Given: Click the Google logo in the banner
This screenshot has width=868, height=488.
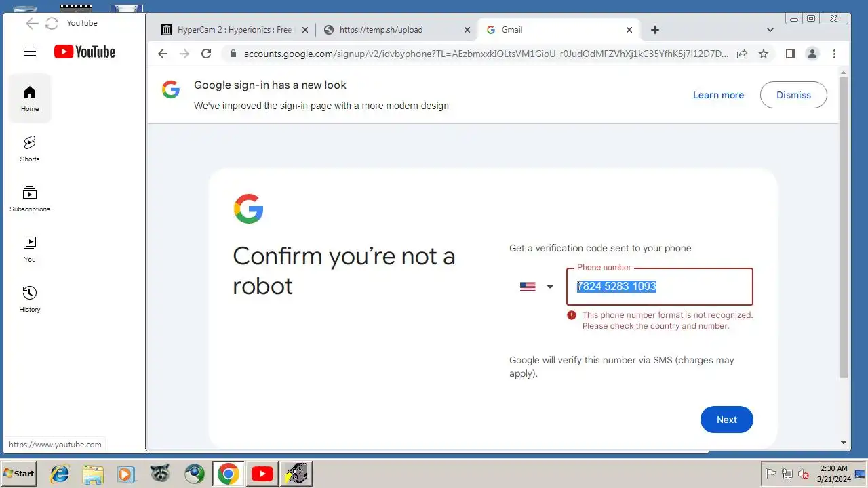Looking at the screenshot, I should point(171,89).
